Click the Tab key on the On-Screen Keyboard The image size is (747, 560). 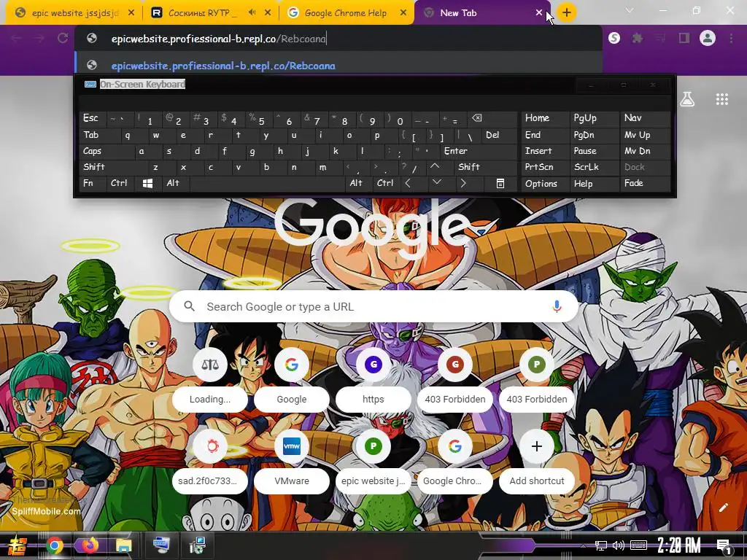point(99,135)
